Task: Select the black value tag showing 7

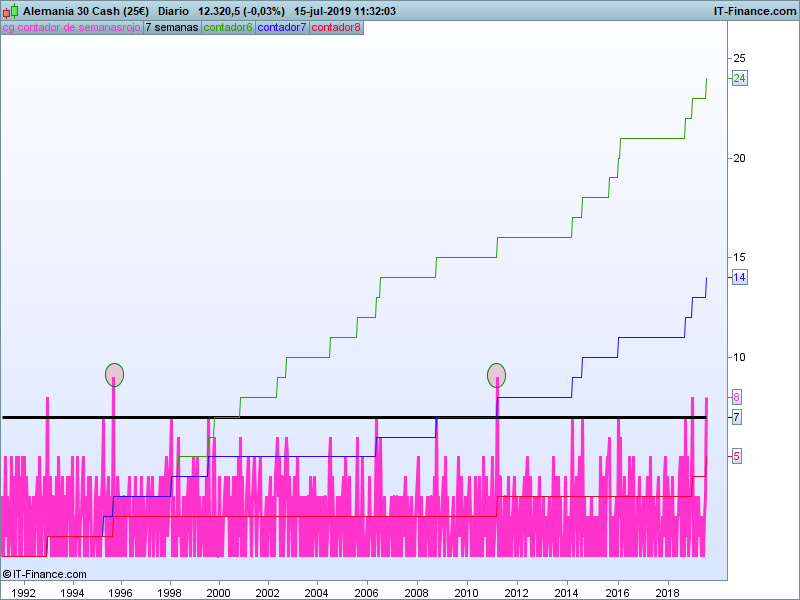Action: (737, 416)
